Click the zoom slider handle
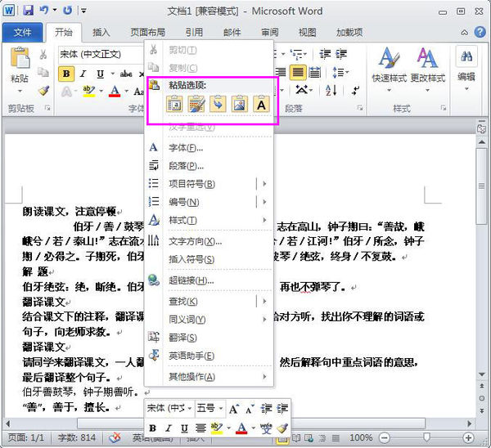Viewport: 491px width, 448px height. point(426,437)
